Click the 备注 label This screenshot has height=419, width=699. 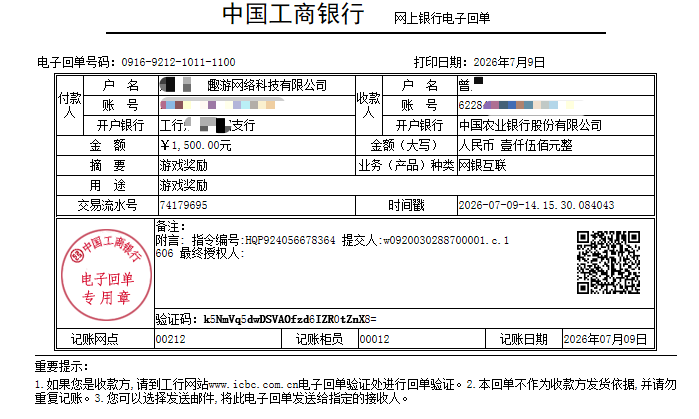point(171,226)
